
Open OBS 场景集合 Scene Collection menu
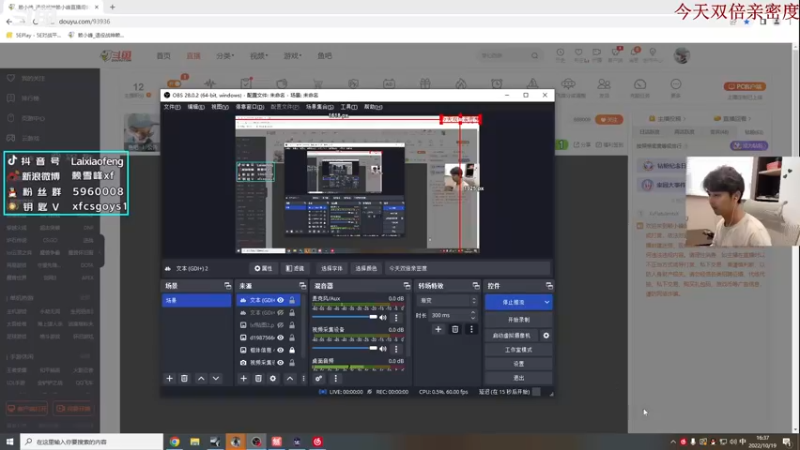pyautogui.click(x=319, y=107)
